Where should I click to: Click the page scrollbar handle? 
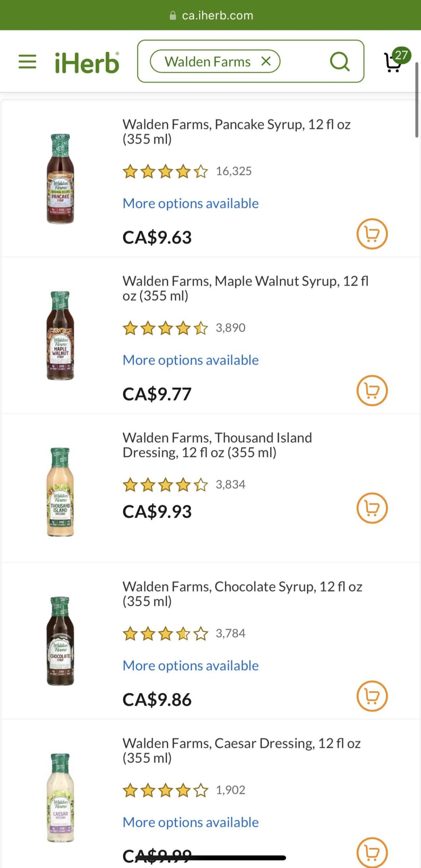pos(417,100)
